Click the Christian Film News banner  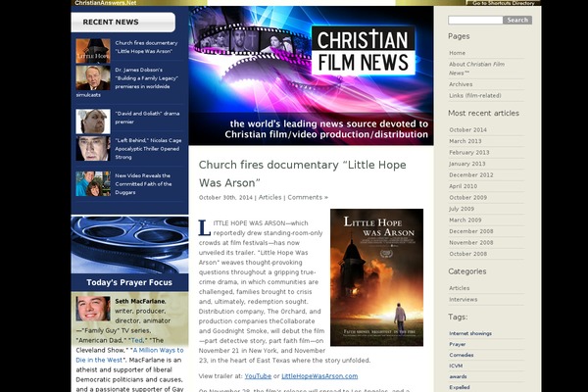[311, 75]
